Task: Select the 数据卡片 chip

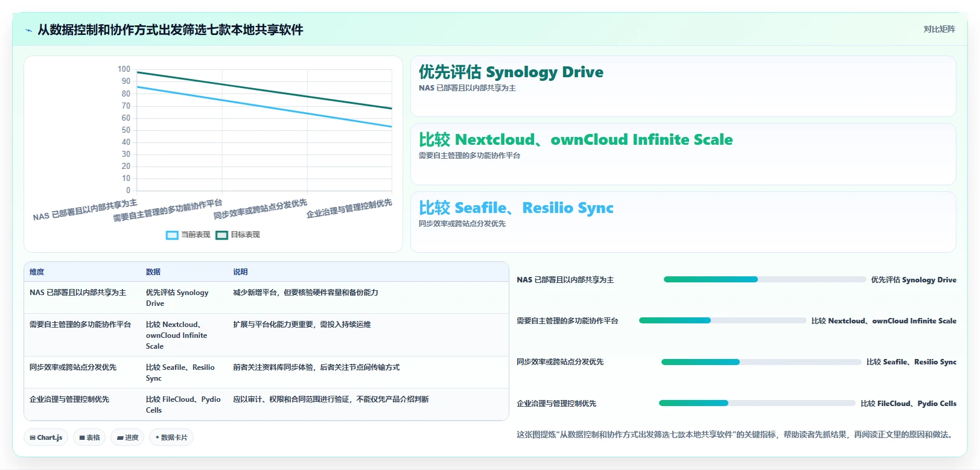Action: [x=171, y=437]
